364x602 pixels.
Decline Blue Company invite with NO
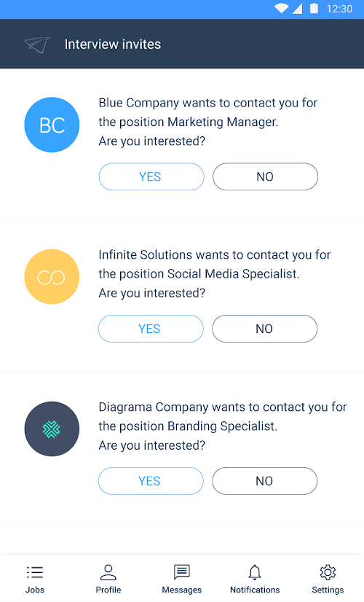265,176
